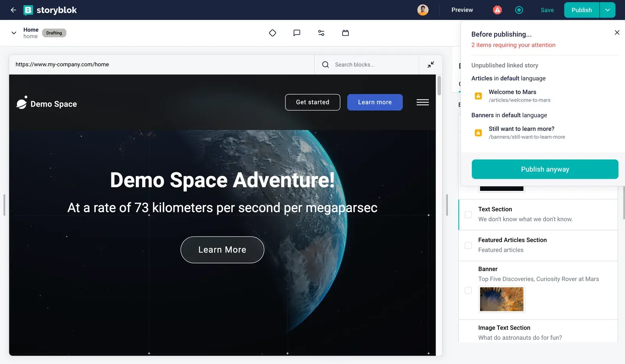Click the Search blocks input field
Viewport: 625px width, 364px height.
point(366,64)
